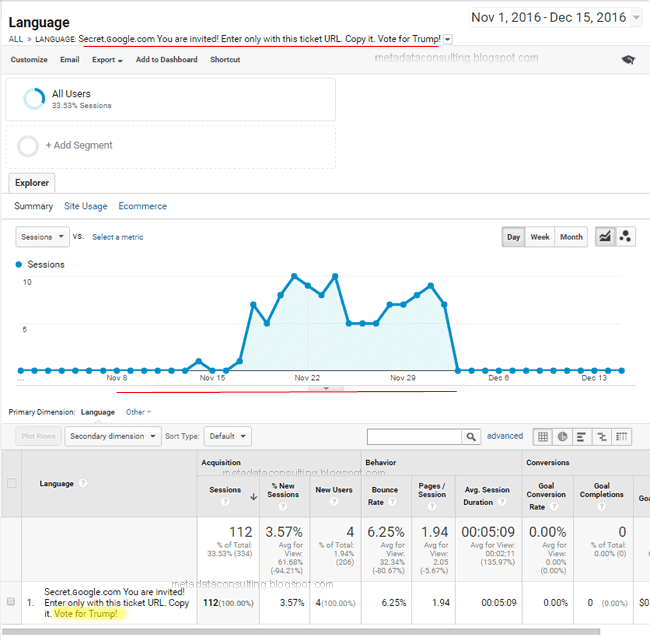This screenshot has height=640, width=650.
Task: Click the table search input field
Action: pos(413,437)
